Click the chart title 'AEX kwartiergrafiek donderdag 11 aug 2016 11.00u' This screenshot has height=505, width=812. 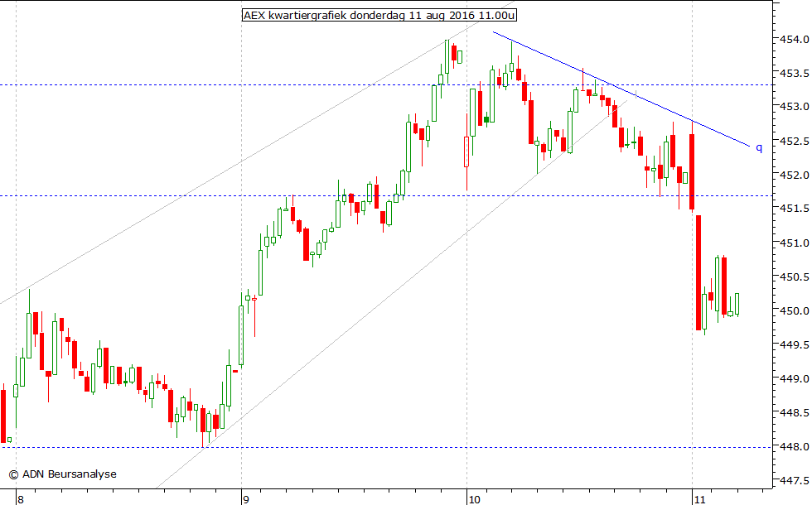coord(379,15)
